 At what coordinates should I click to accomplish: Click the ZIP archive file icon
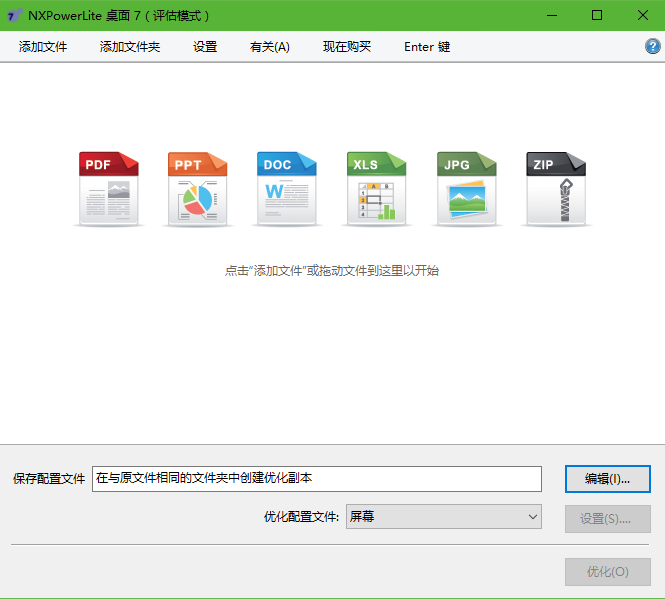click(x=556, y=188)
